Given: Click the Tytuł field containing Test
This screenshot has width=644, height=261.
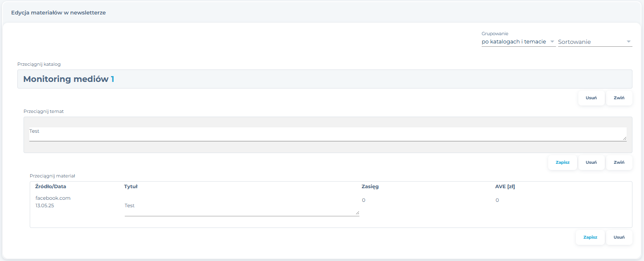Looking at the screenshot, I should click(x=242, y=208).
